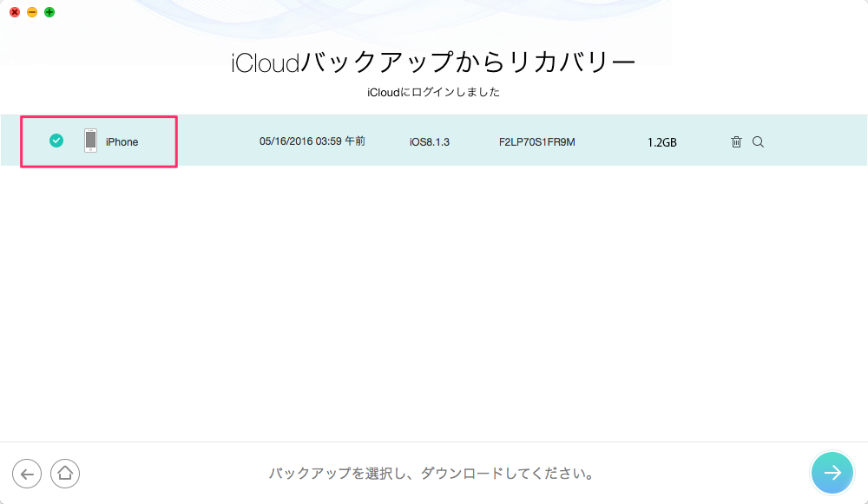Minimize the window with yellow button
Screen dimensions: 868x504
coord(32,12)
